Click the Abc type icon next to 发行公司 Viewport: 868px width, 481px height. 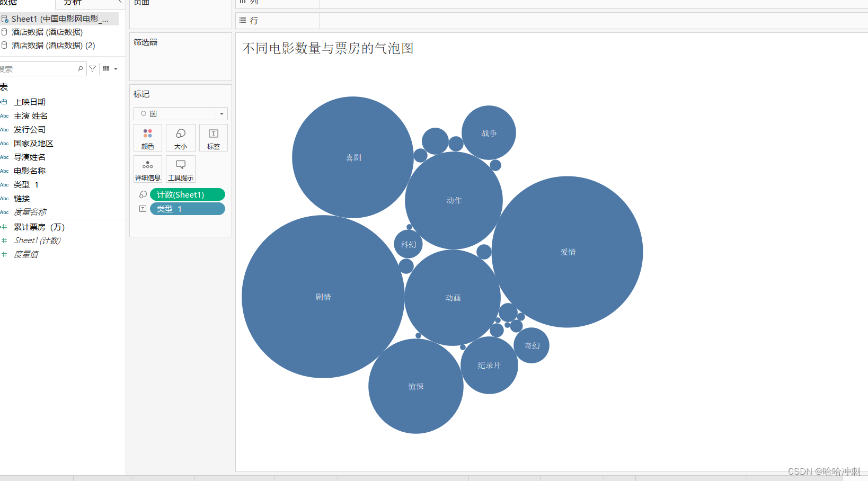[4, 129]
